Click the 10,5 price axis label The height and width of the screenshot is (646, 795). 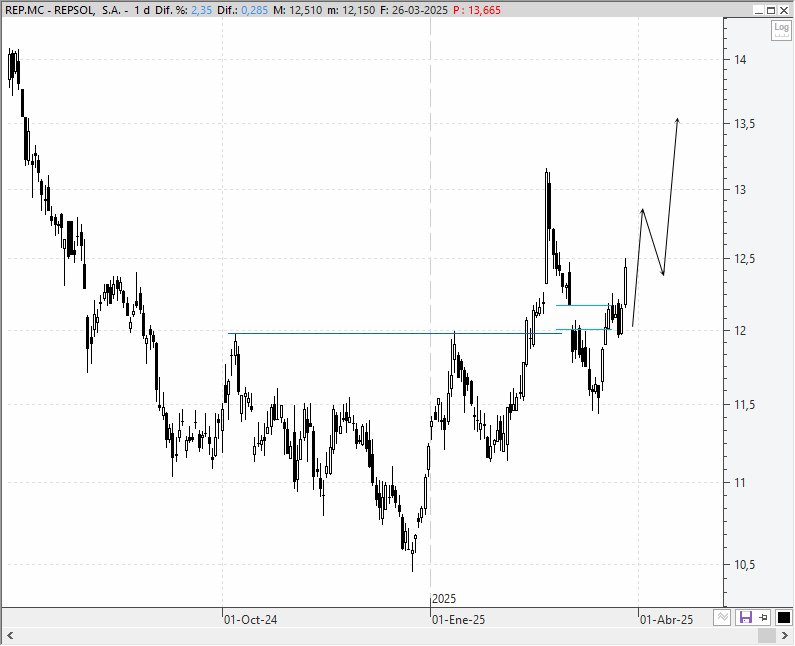tap(744, 564)
